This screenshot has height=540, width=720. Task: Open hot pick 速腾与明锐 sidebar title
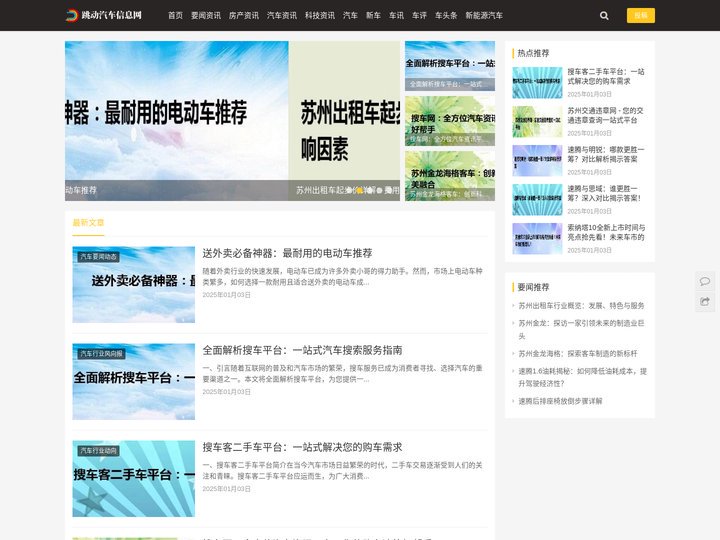click(x=606, y=154)
